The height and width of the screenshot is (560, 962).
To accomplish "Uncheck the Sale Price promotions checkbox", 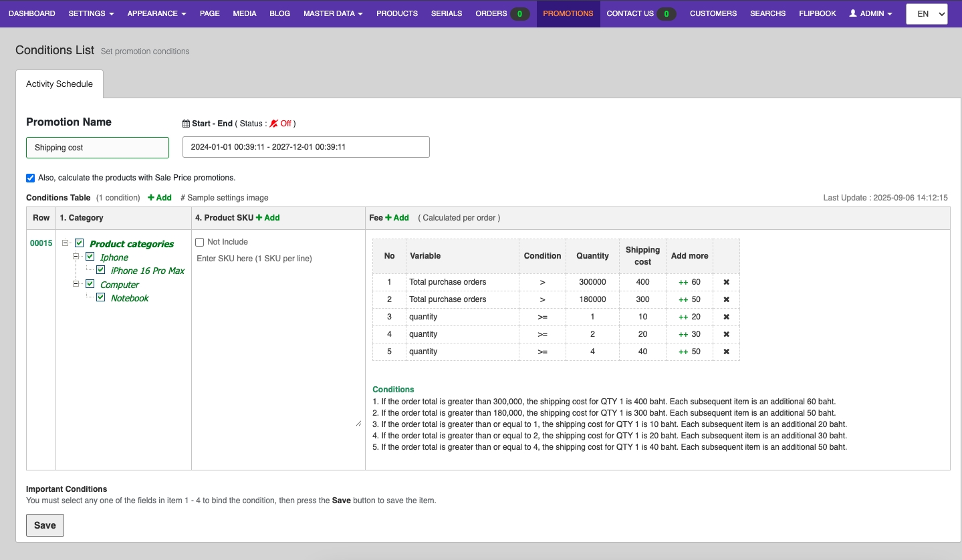I will pos(30,178).
